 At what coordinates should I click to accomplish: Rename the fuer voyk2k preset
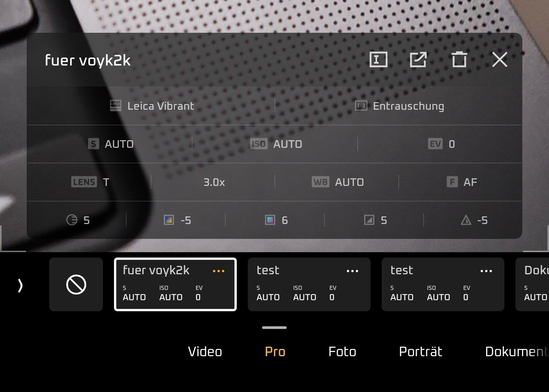pos(378,60)
